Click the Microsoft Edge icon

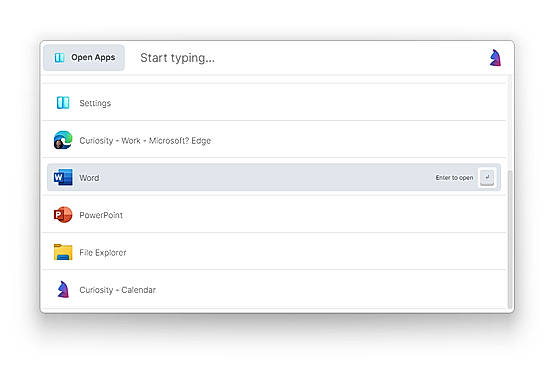pyautogui.click(x=63, y=140)
